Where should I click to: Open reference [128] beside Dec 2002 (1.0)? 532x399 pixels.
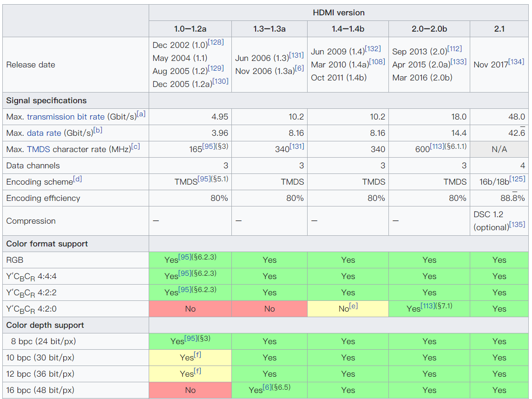216,42
